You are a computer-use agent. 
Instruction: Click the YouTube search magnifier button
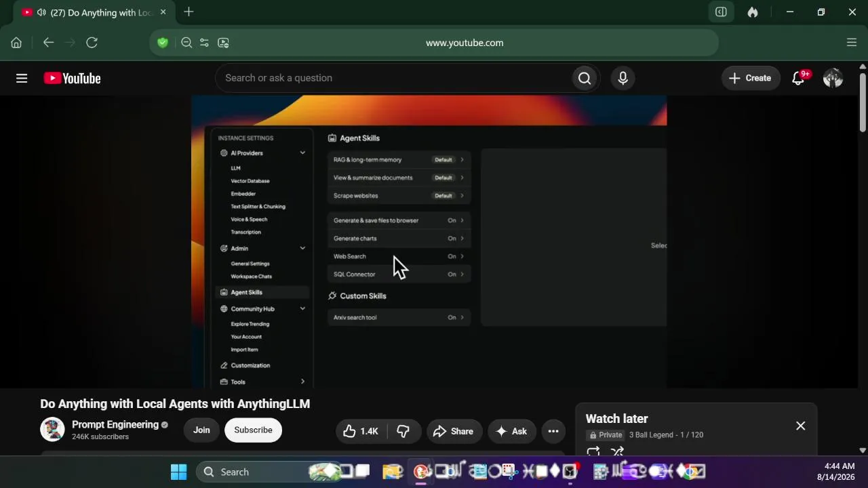click(585, 78)
